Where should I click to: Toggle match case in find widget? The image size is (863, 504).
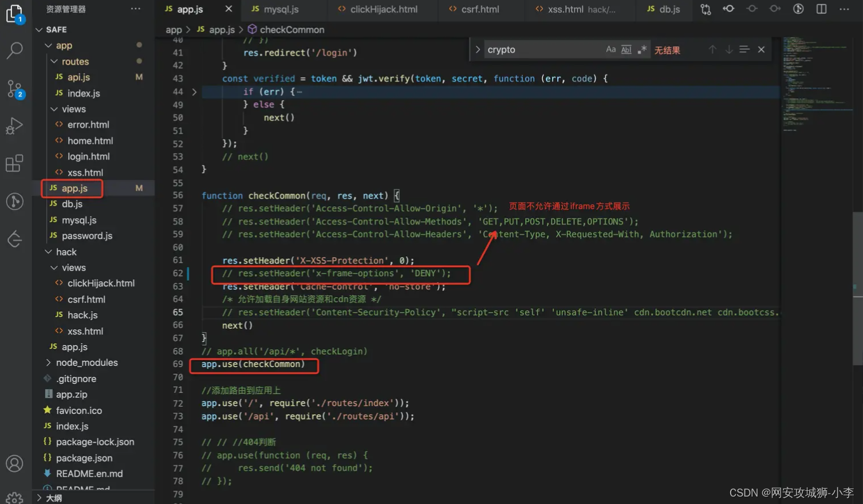[x=611, y=50]
